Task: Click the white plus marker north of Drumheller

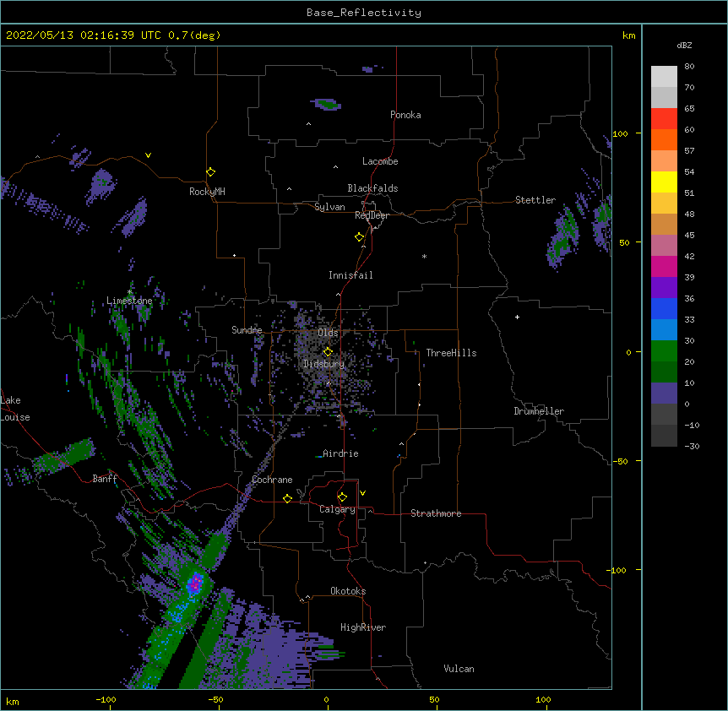Action: point(517,317)
